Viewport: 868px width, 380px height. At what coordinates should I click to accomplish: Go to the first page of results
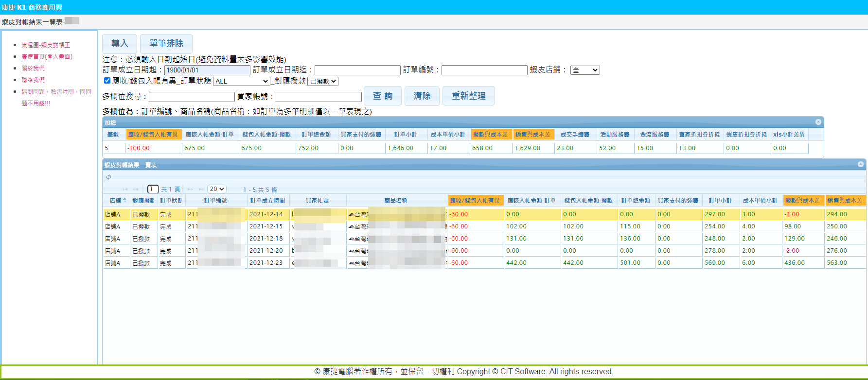coord(125,190)
